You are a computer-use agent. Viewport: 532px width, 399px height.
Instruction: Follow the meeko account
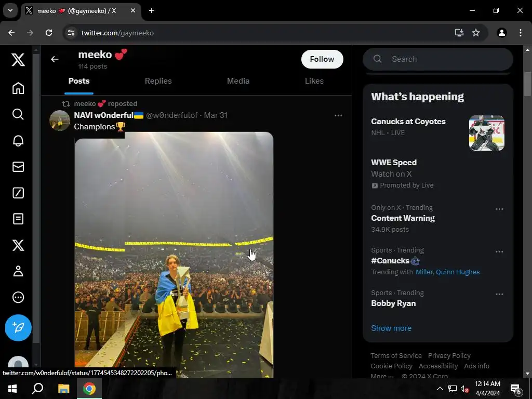pos(322,59)
